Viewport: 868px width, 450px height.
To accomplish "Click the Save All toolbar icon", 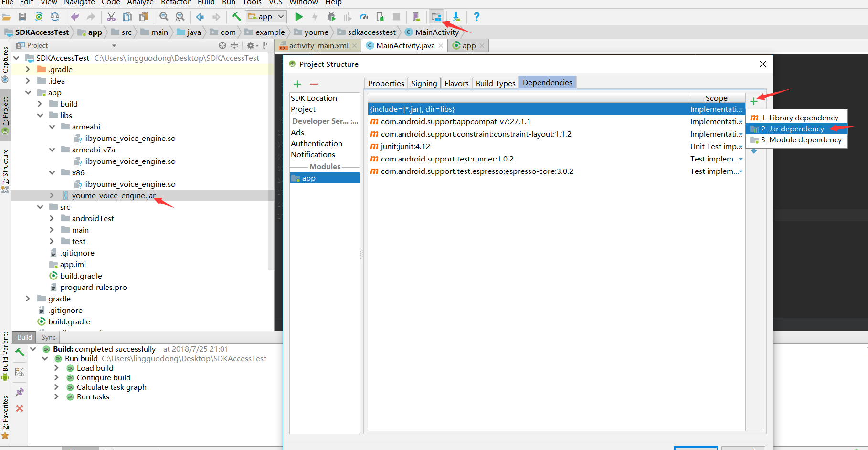I will click(x=22, y=17).
